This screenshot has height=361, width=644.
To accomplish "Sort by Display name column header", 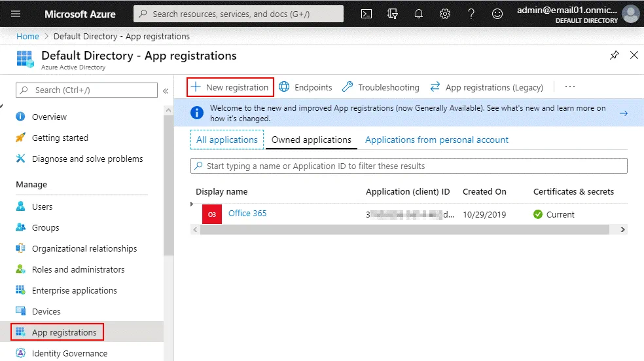I will click(x=221, y=191).
